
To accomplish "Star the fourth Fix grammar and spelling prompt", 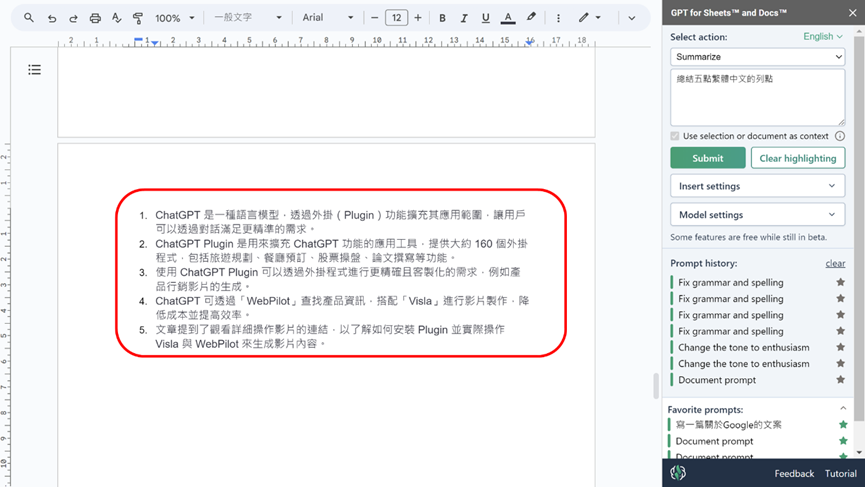I will click(840, 331).
